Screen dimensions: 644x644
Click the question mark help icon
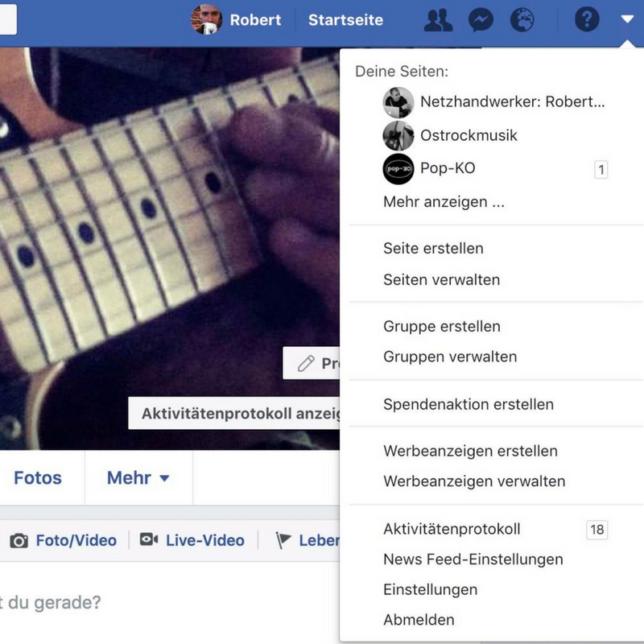pyautogui.click(x=587, y=19)
